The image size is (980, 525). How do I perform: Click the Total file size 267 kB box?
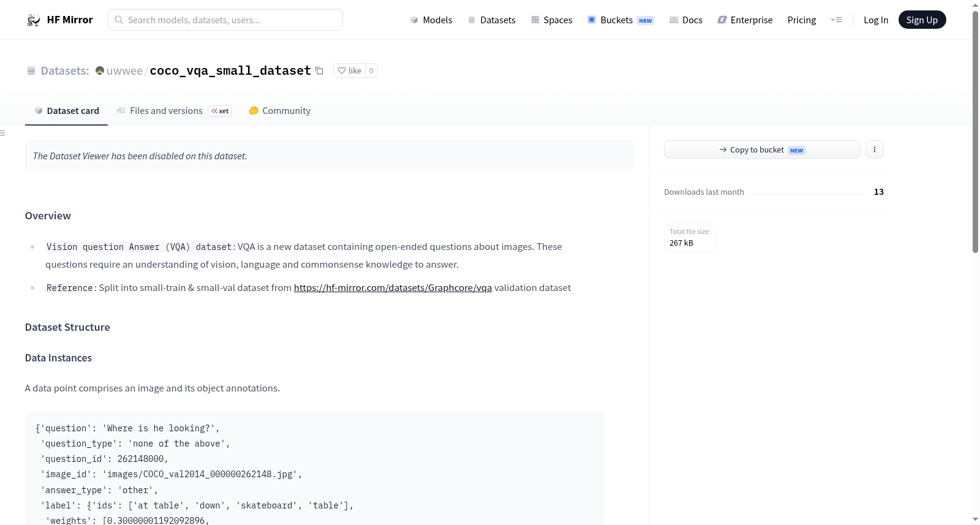690,238
